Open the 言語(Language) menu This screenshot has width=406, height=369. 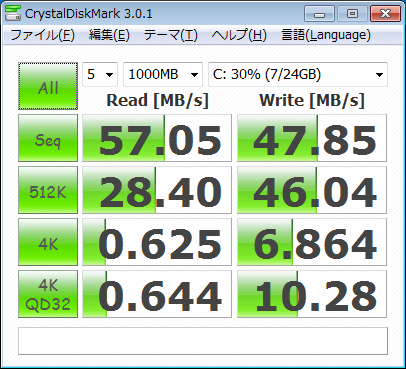coord(326,35)
